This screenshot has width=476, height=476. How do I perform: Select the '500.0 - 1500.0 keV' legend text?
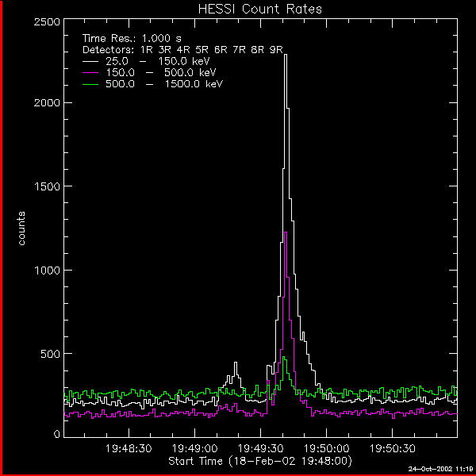tap(164, 84)
